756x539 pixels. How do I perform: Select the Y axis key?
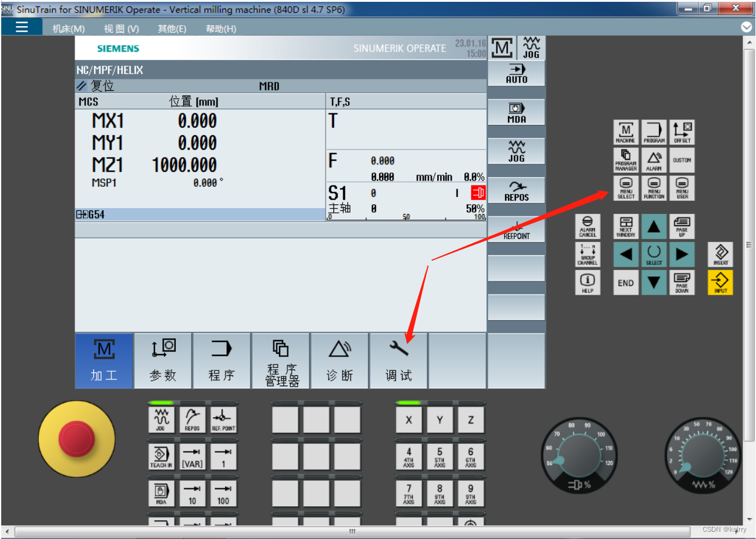440,420
